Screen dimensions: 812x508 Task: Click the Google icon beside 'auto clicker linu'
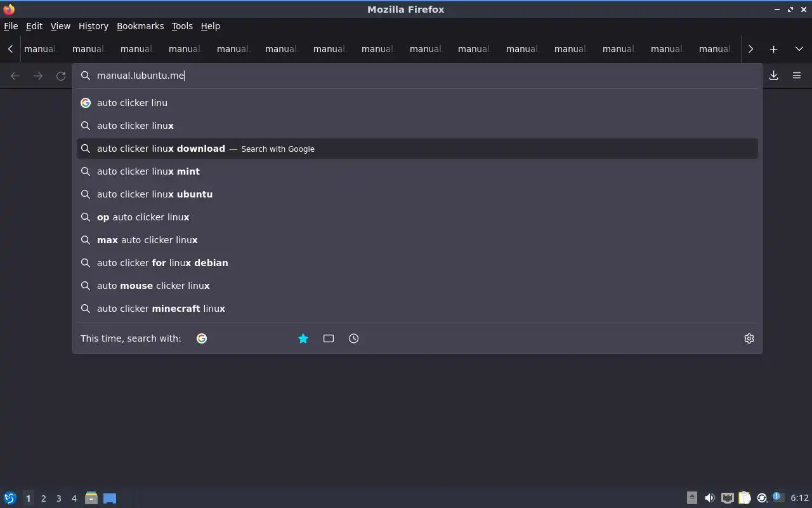pyautogui.click(x=86, y=103)
